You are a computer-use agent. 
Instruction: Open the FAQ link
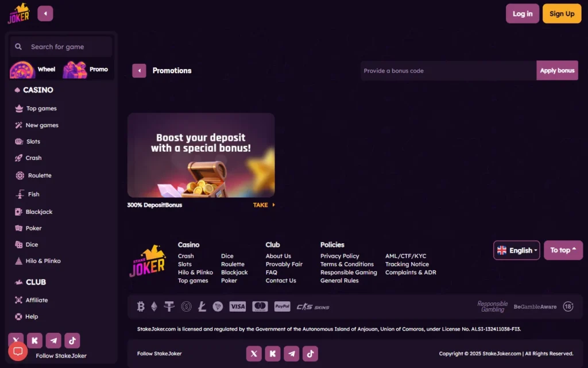click(272, 273)
